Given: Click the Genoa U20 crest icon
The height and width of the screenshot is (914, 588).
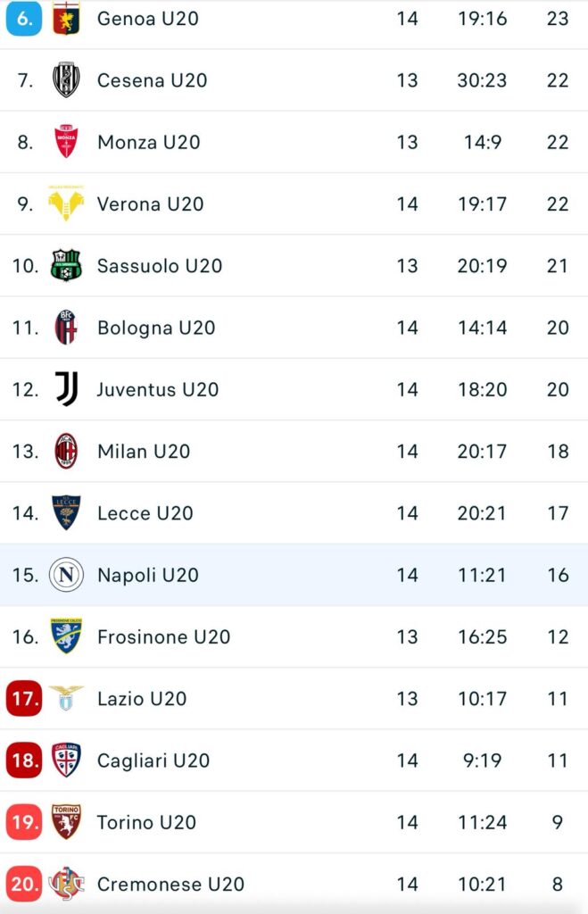Looking at the screenshot, I should pos(66,18).
